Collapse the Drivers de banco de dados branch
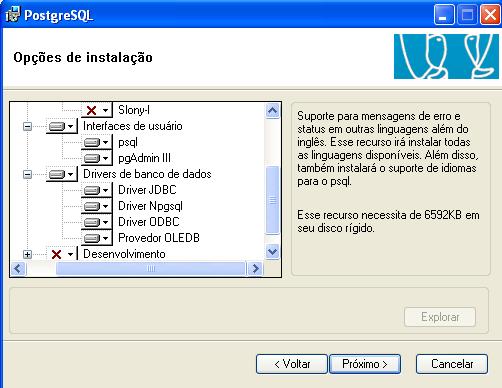Viewport: 502px width, 388px height. pos(28,174)
